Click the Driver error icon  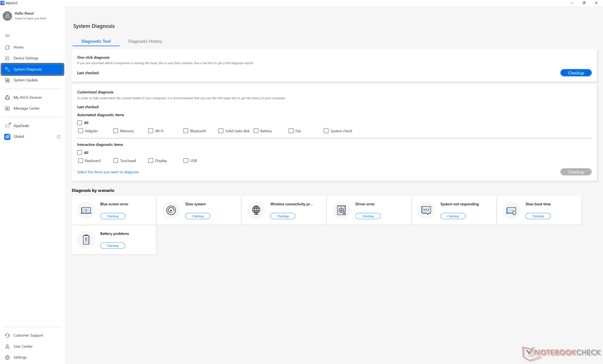(x=341, y=210)
